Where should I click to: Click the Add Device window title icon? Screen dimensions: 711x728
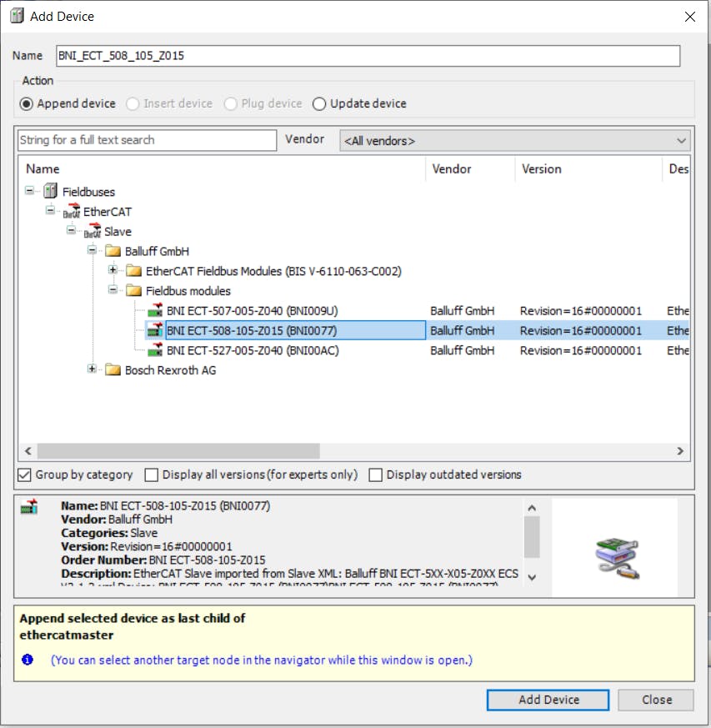click(x=18, y=16)
